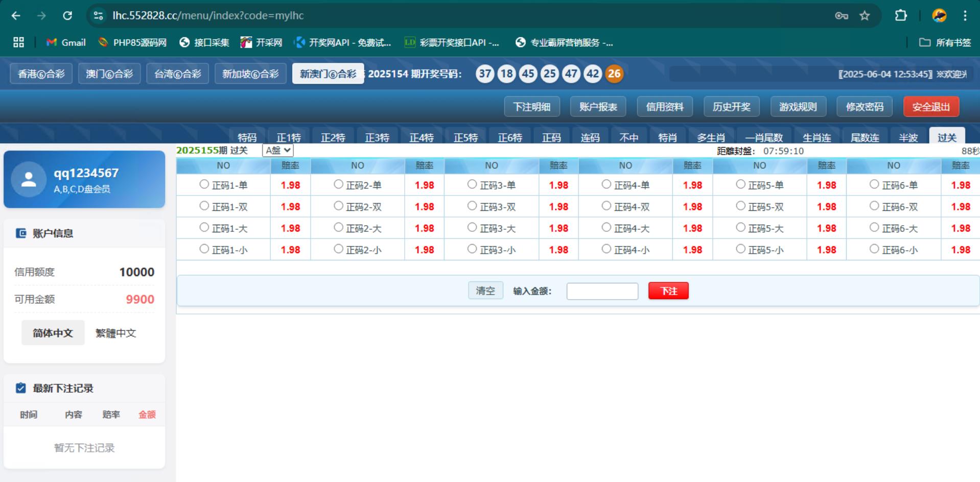Click the 安全退出 logout button
This screenshot has width=980, height=482.
pyautogui.click(x=931, y=107)
